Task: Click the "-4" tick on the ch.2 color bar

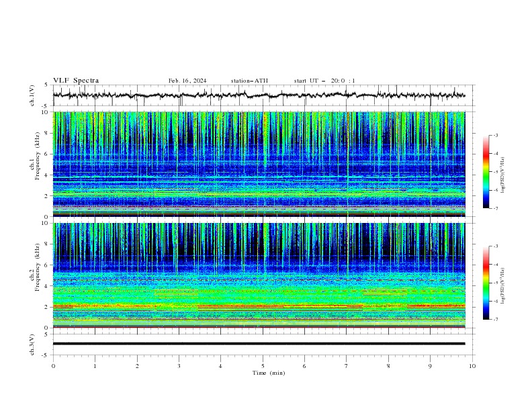Action: click(x=495, y=265)
